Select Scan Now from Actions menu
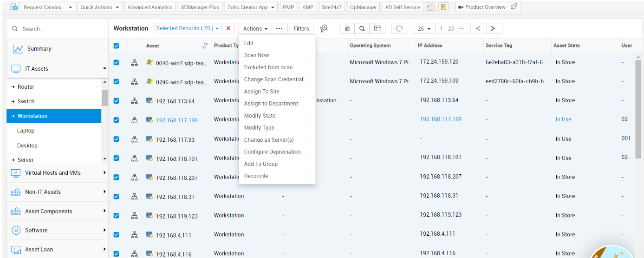The width and height of the screenshot is (644, 258). point(257,55)
